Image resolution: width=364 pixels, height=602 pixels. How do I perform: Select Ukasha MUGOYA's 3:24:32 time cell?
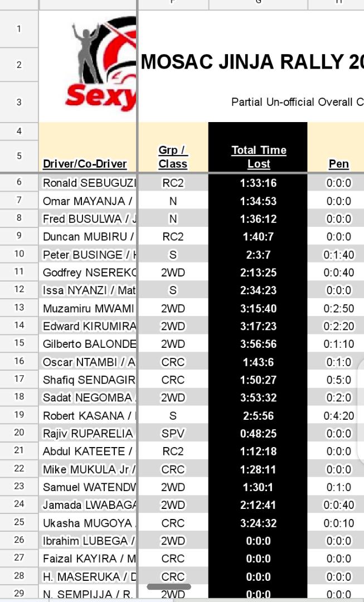tap(259, 523)
